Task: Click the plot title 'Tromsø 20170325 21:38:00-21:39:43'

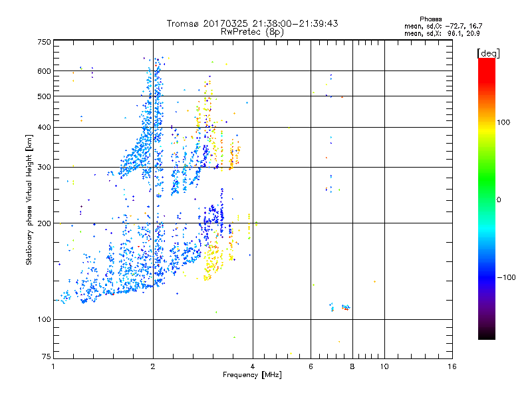Action: (252, 23)
